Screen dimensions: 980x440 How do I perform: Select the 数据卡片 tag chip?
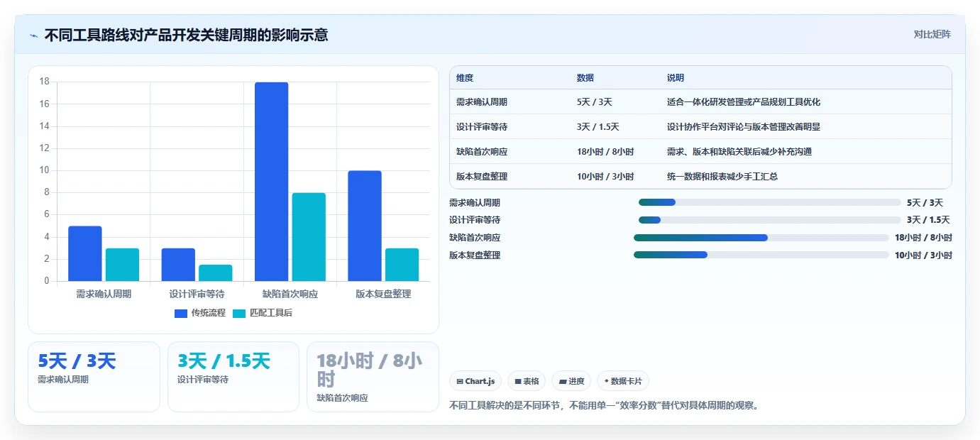623,381
